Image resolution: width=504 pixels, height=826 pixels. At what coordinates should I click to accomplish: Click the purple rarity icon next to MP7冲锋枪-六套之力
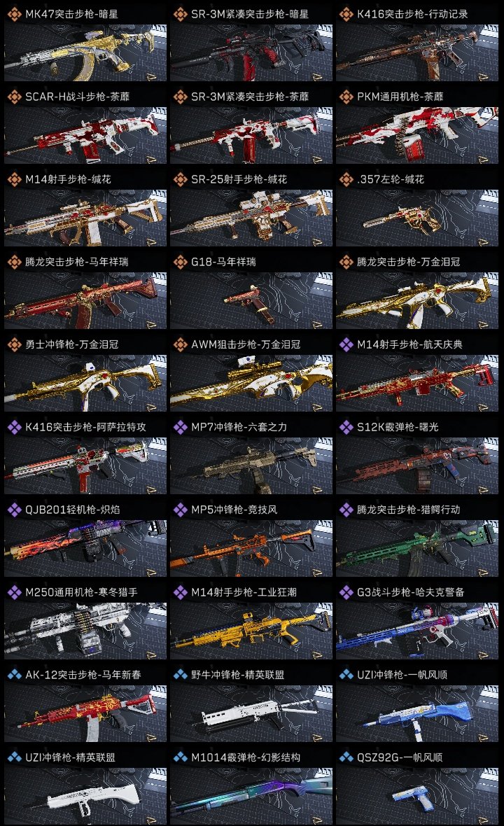pyautogui.click(x=180, y=427)
